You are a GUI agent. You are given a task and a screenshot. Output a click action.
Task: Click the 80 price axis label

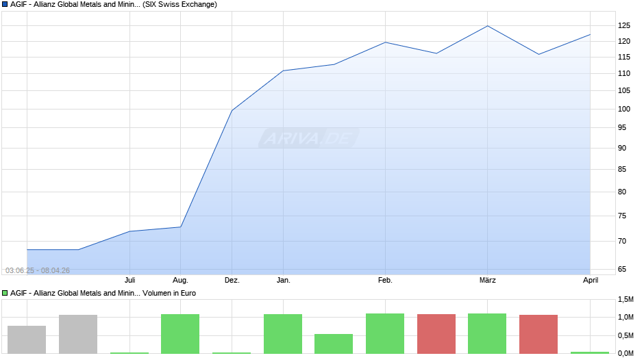coord(622,192)
